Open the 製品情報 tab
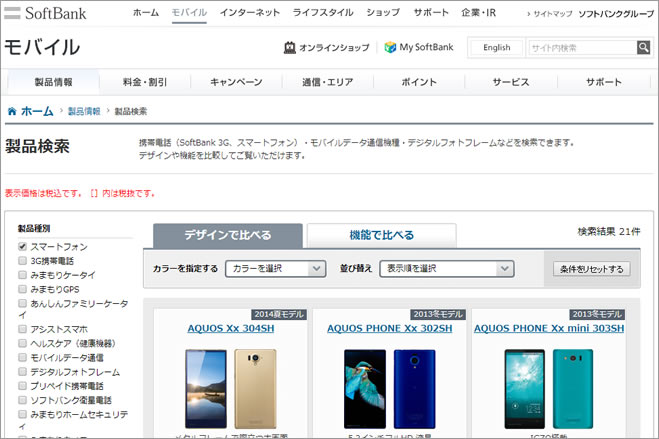 [x=53, y=82]
